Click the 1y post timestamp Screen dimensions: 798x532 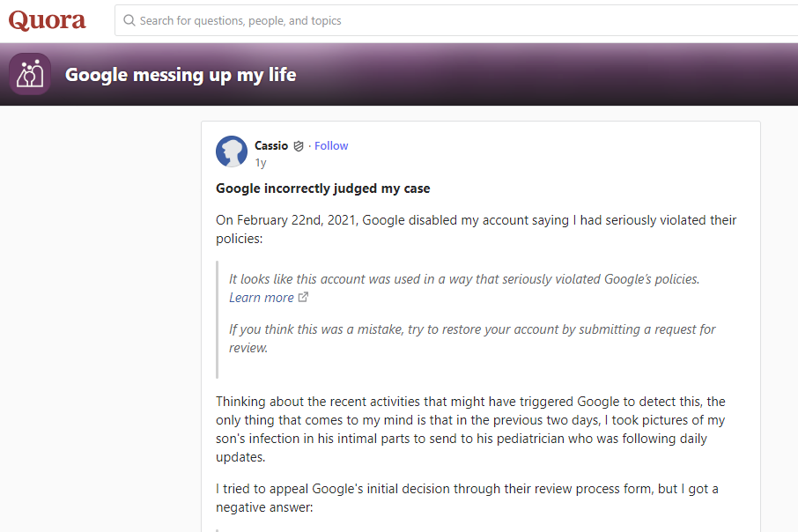(261, 163)
